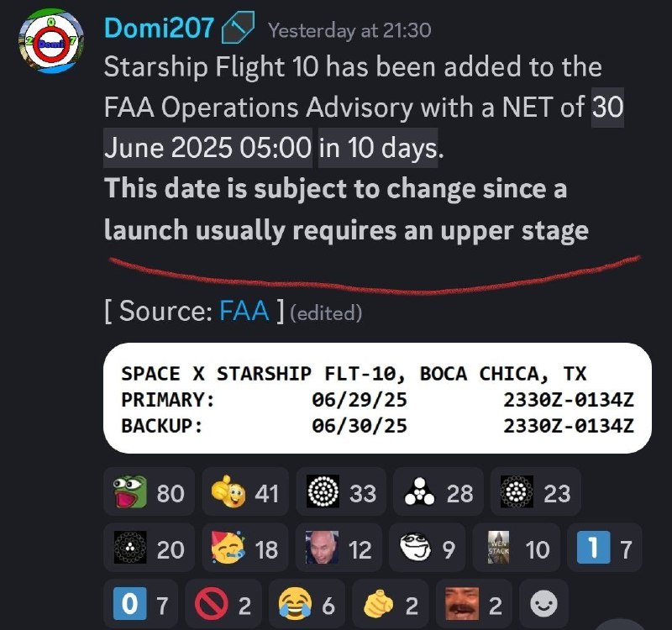The image size is (672, 630).
Task: Click the add reaction smiley button
Action: point(543,604)
